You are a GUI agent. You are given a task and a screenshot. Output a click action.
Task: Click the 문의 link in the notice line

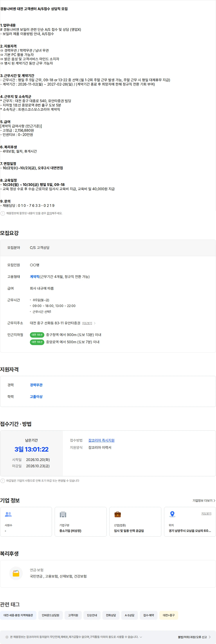pyautogui.click(x=49, y=213)
